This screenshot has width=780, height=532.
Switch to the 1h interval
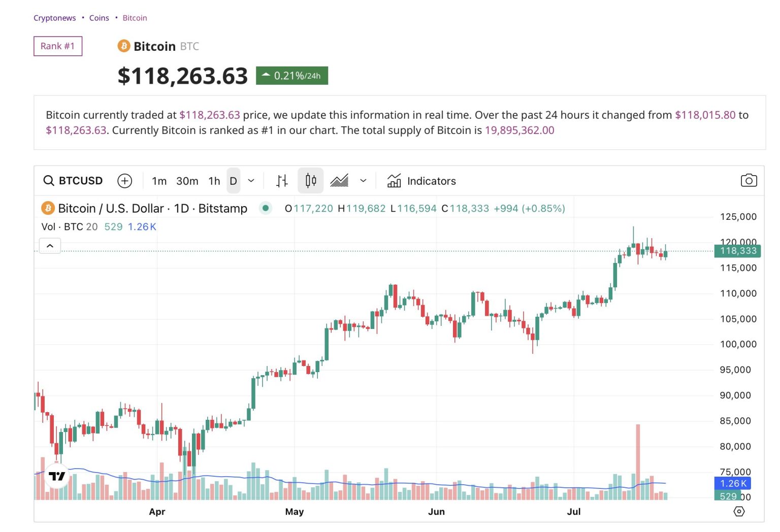213,181
